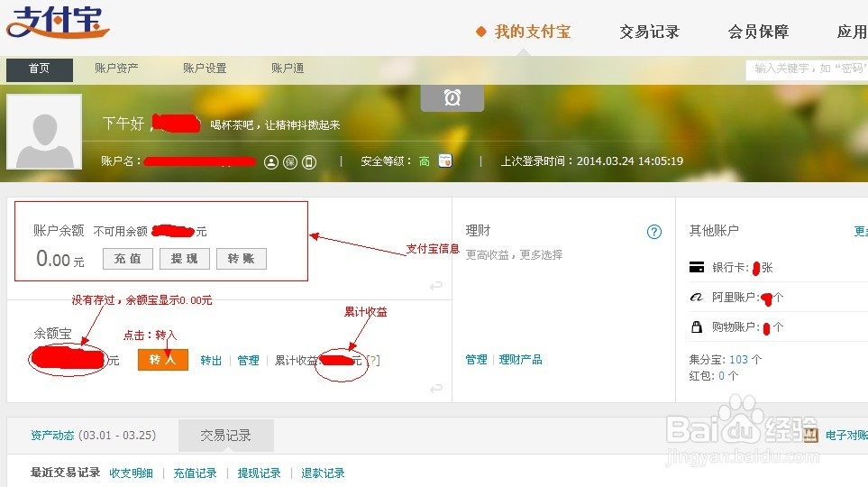Click the 阿里账户 label
Viewport: 868px width, 487px height.
click(x=736, y=298)
